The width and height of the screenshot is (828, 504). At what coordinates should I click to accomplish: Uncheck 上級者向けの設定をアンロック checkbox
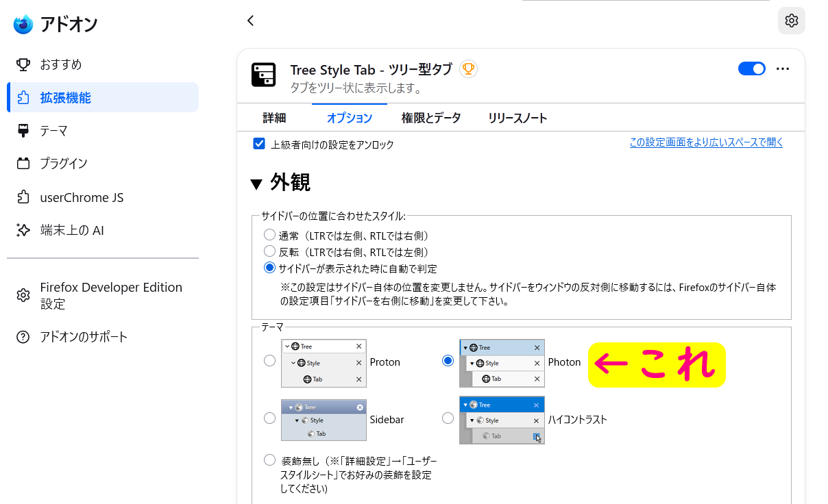pos(259,144)
